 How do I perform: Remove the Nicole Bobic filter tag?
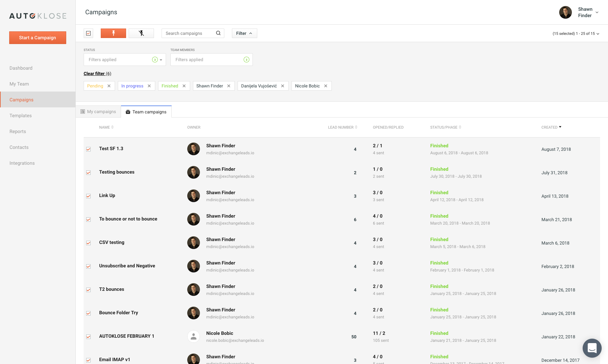[x=326, y=86]
